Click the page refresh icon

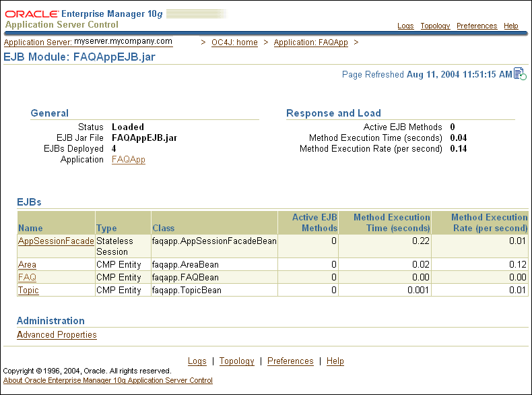point(520,74)
